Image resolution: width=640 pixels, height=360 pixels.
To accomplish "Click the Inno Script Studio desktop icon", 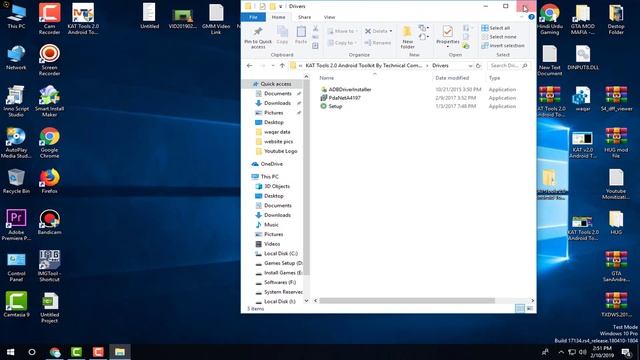I will click(16, 102).
